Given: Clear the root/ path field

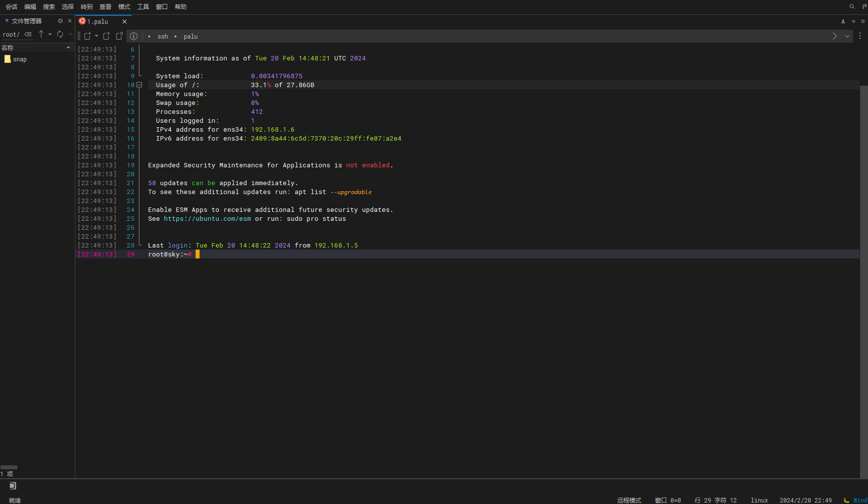Looking at the screenshot, I should click(28, 34).
